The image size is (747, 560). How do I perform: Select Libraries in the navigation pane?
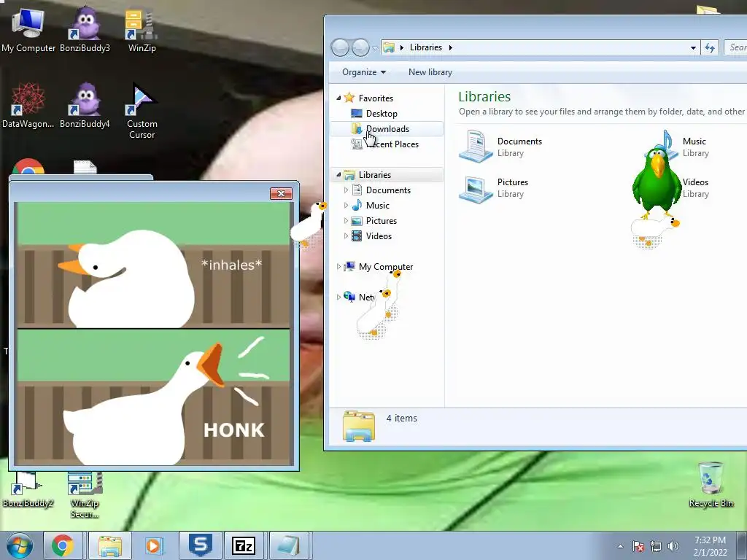tap(375, 175)
